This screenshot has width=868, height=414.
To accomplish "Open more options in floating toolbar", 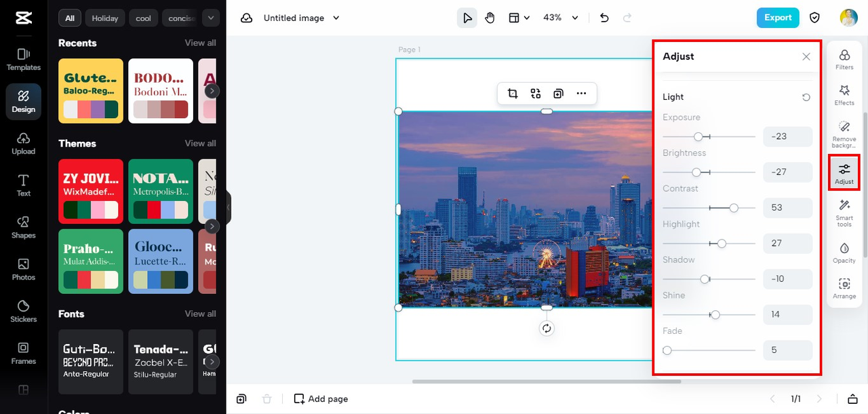I will 581,94.
